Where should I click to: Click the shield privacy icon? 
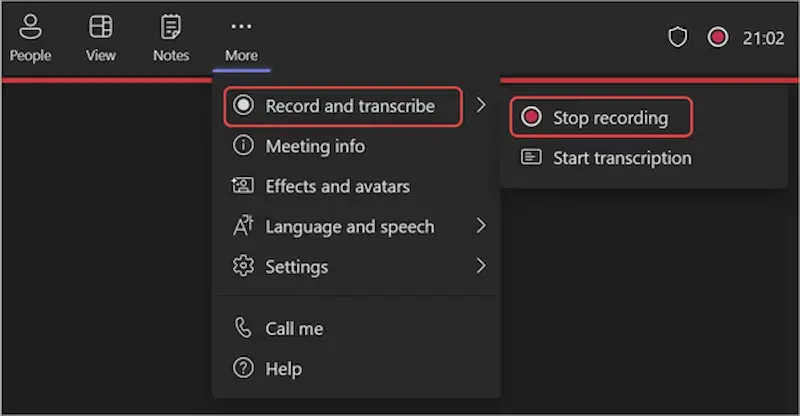678,38
